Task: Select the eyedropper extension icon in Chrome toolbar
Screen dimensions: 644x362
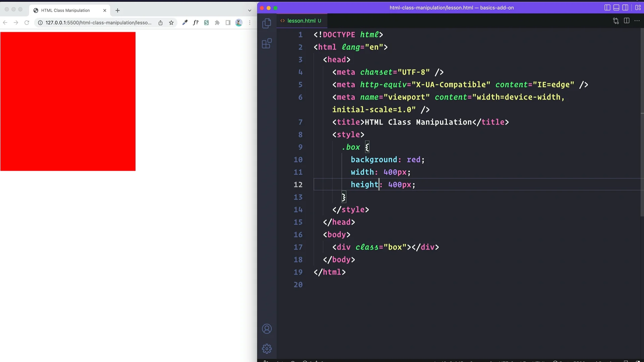Action: point(185,22)
